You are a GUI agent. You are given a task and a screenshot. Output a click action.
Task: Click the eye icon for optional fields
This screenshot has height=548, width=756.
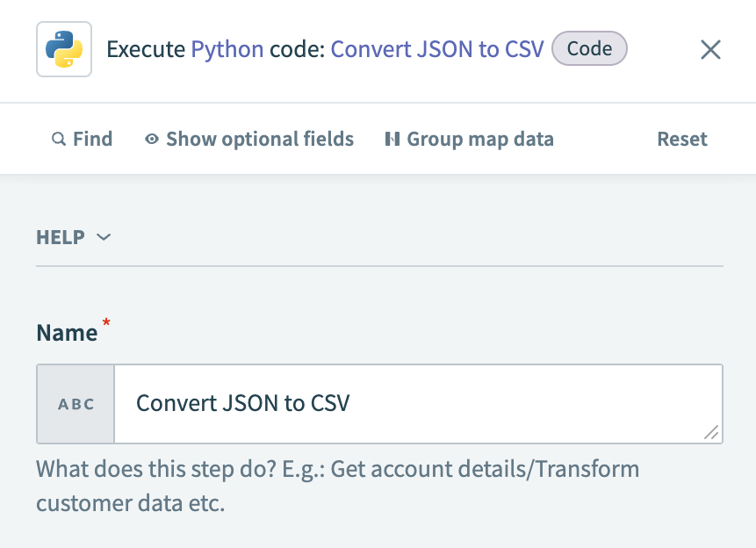coord(152,140)
